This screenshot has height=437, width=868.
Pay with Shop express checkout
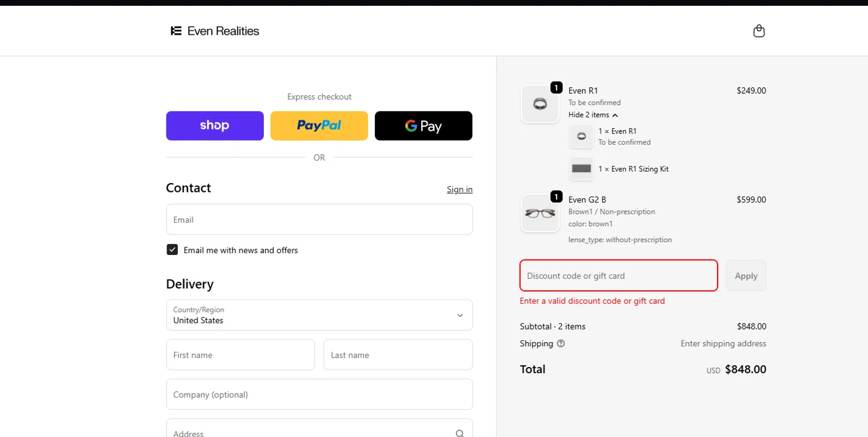pos(215,125)
